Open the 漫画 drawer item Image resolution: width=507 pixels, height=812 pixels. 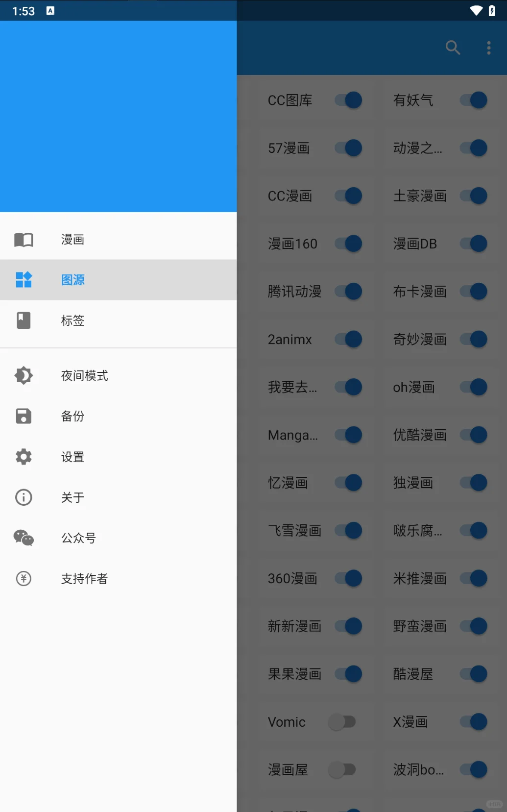[x=118, y=240]
